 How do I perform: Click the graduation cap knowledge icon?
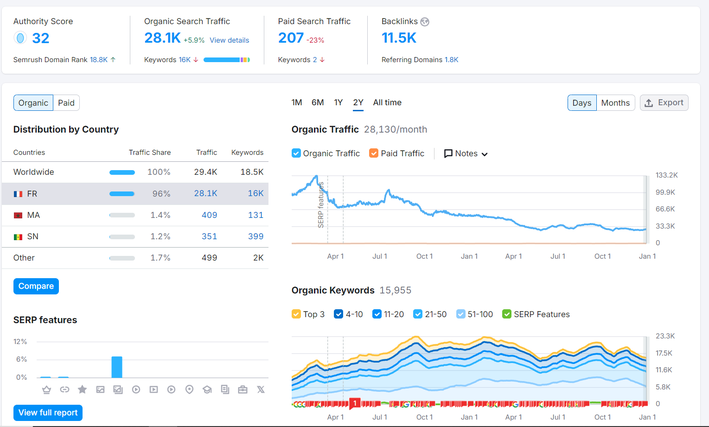click(x=207, y=389)
